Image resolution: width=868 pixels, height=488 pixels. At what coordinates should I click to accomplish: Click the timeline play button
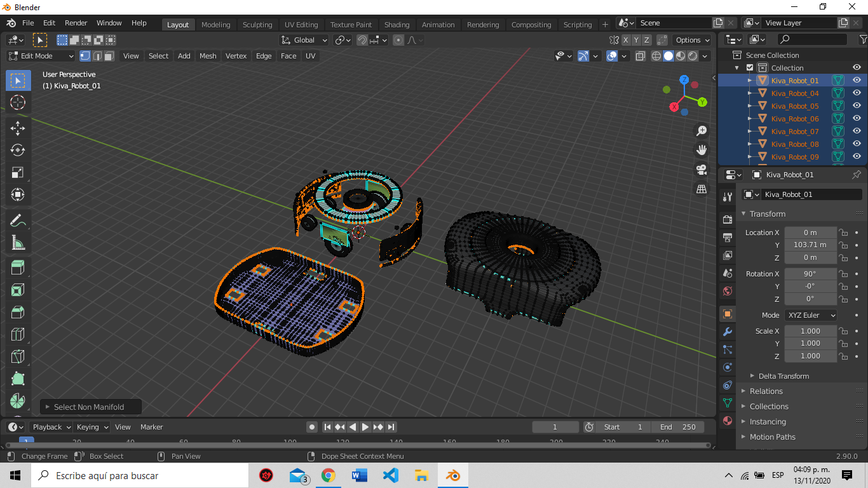tap(365, 427)
